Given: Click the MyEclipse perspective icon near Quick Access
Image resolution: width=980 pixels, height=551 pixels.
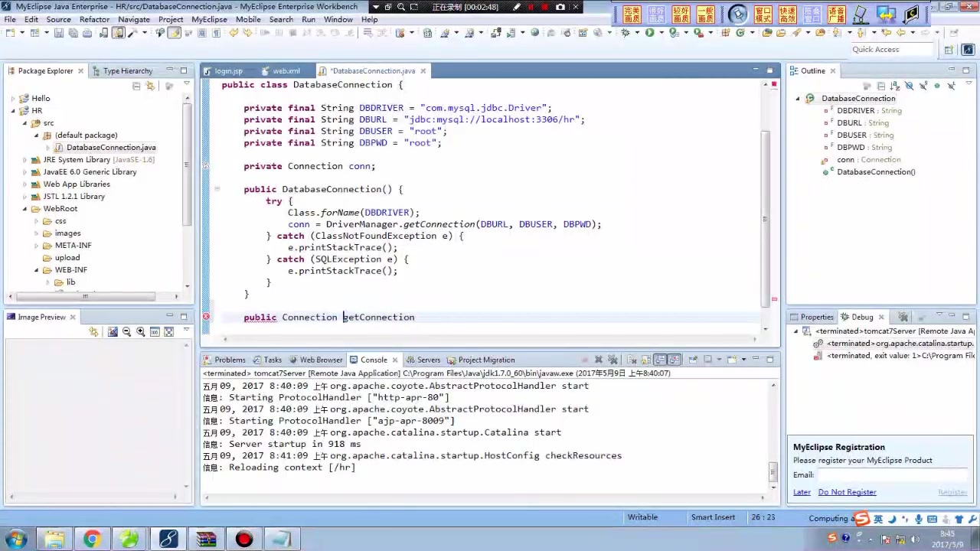Looking at the screenshot, I should coord(968,50).
